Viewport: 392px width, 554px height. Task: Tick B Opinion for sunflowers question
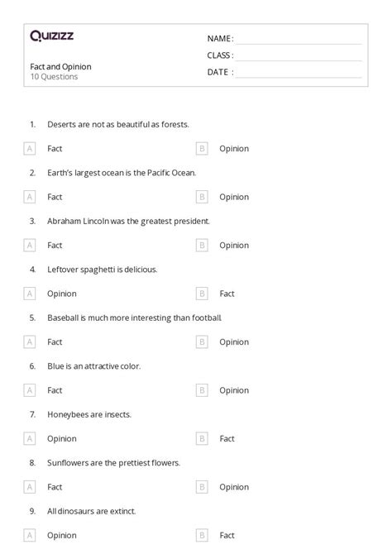pos(202,488)
